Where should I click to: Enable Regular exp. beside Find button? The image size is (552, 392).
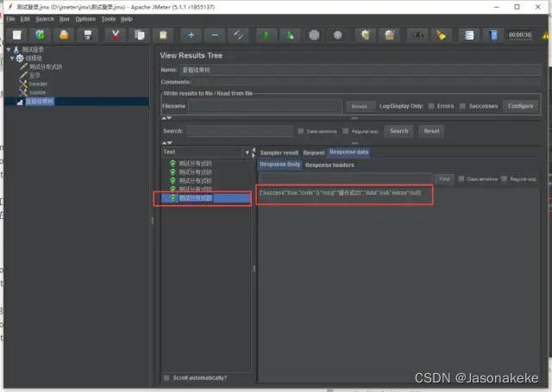(x=504, y=178)
